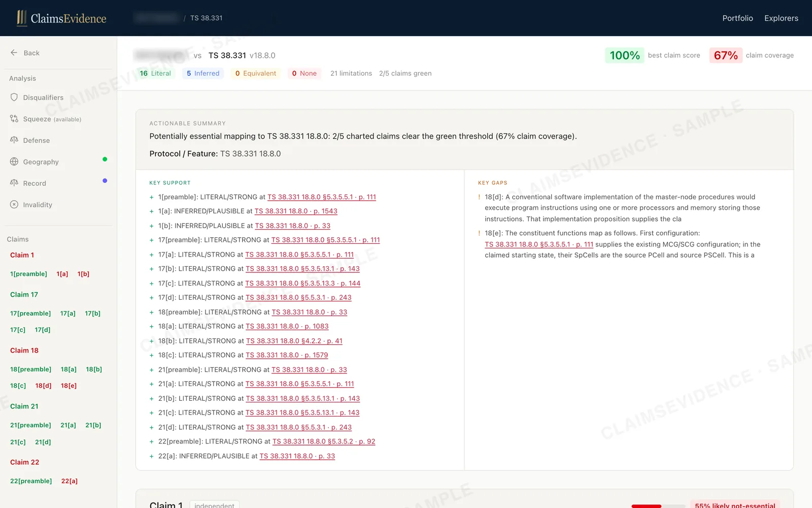The image size is (812, 508).
Task: Open 1[preamble] citation §5.3.5.5.1 p. 111
Action: point(322,197)
